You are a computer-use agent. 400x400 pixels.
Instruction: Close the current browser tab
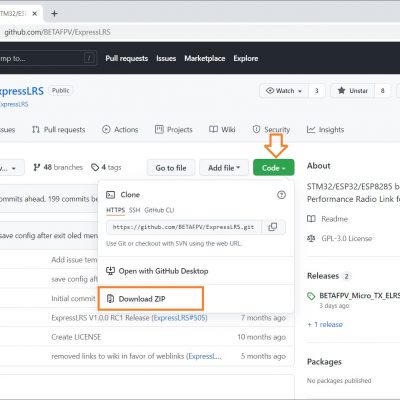tap(35, 14)
